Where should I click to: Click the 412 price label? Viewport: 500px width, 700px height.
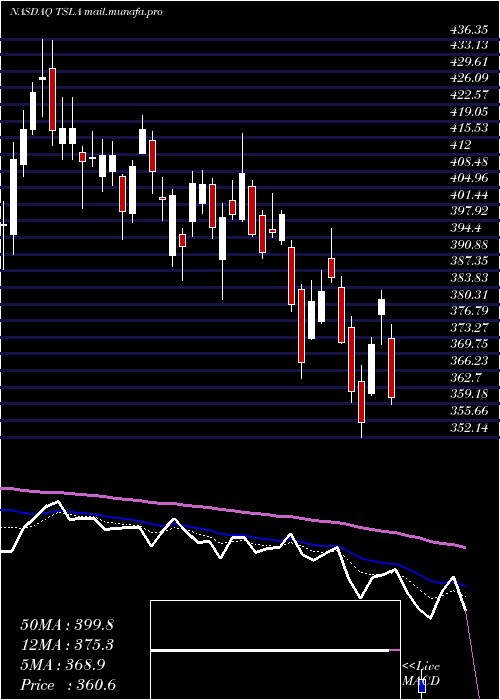pos(461,145)
